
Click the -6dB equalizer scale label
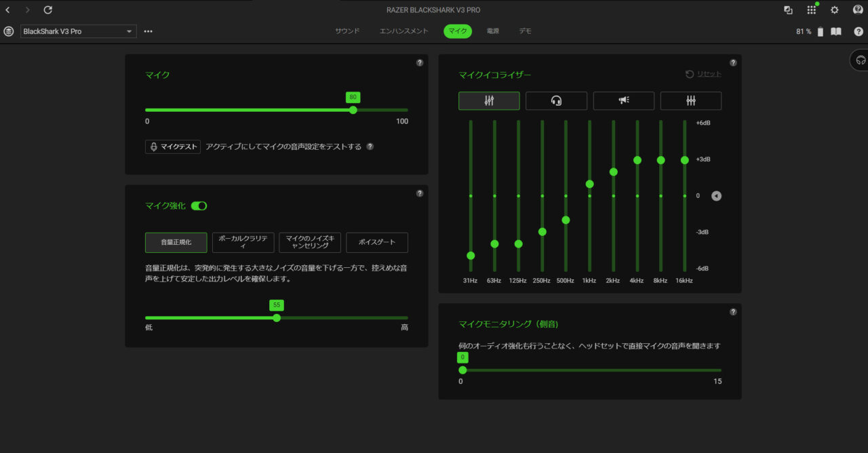tap(703, 269)
